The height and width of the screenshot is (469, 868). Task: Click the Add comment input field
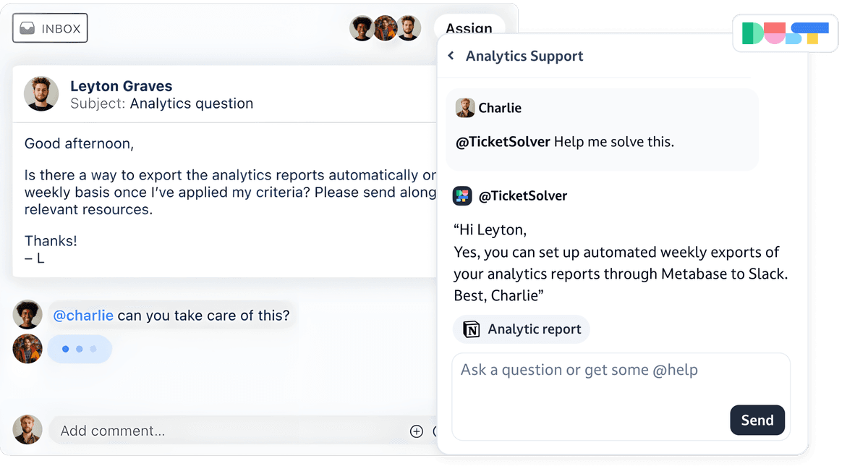point(217,431)
